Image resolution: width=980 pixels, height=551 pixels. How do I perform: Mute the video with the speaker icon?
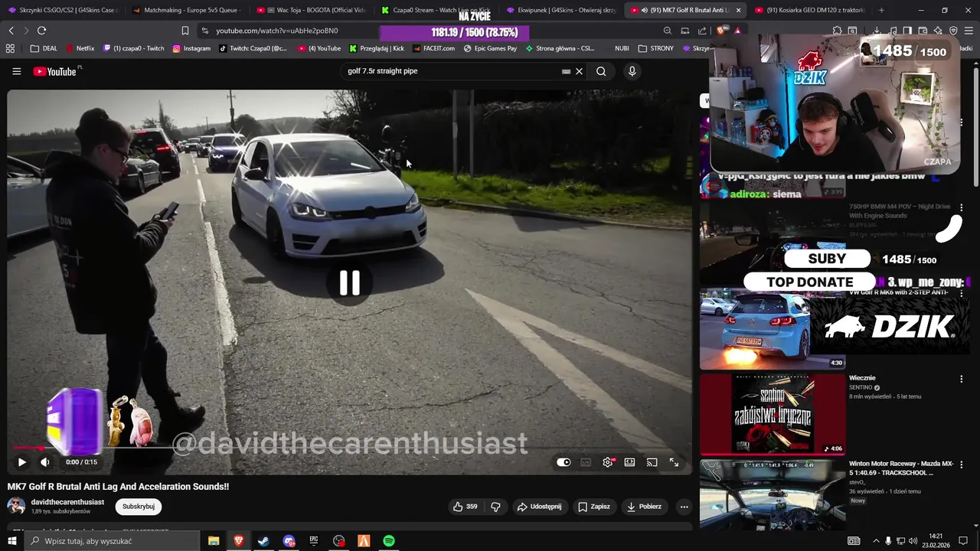coord(45,462)
